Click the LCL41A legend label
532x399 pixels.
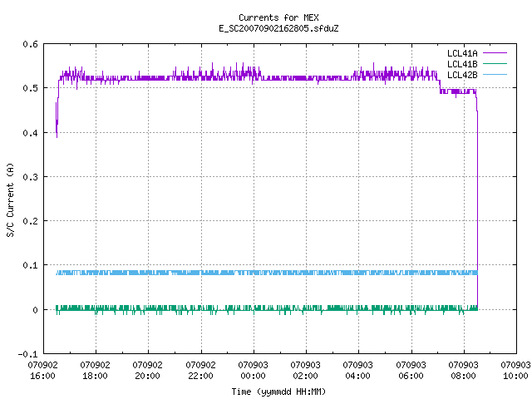tap(462, 53)
